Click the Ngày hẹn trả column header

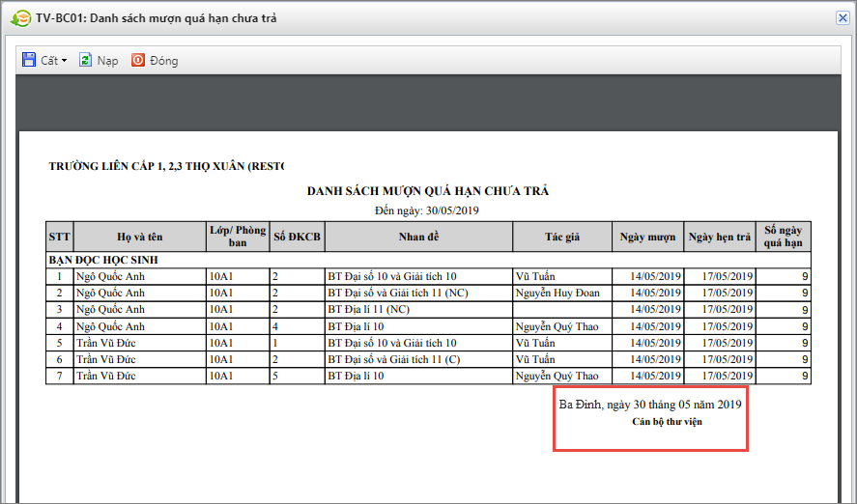[x=720, y=237]
